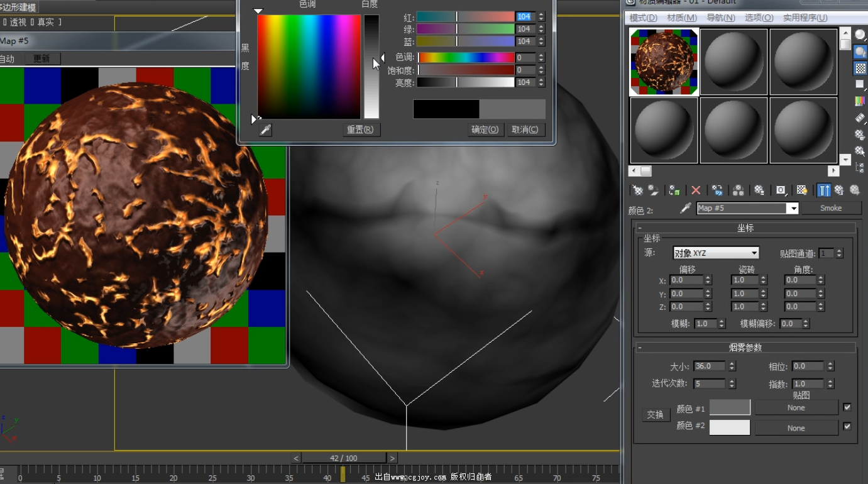Select the lava textured sample slot

tap(664, 62)
